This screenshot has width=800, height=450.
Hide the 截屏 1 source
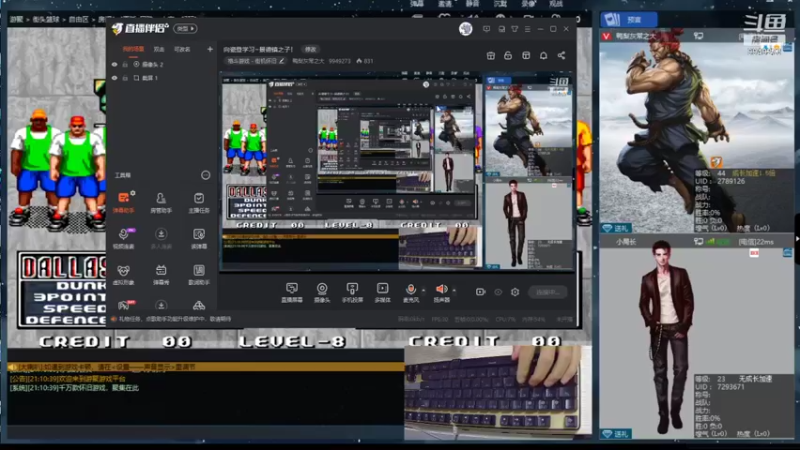click(x=114, y=78)
